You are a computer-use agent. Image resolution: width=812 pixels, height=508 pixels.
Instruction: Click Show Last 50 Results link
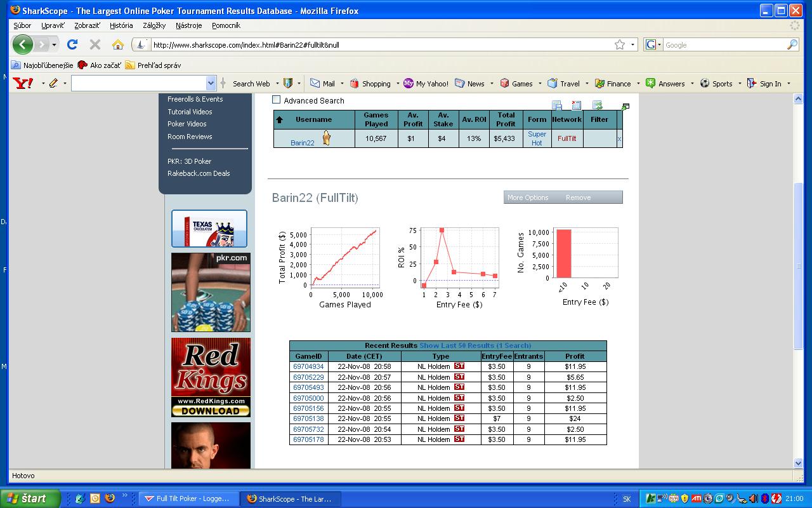(x=475, y=345)
